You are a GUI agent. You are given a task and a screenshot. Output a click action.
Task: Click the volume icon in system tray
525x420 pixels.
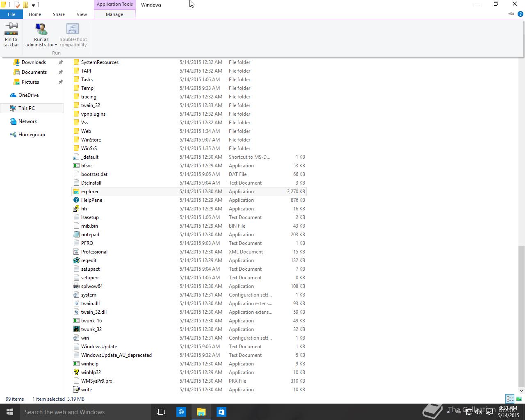pos(478,412)
